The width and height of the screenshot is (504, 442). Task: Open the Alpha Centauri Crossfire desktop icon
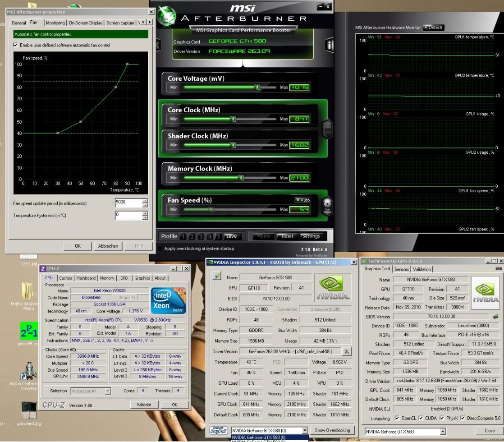[x=29, y=371]
